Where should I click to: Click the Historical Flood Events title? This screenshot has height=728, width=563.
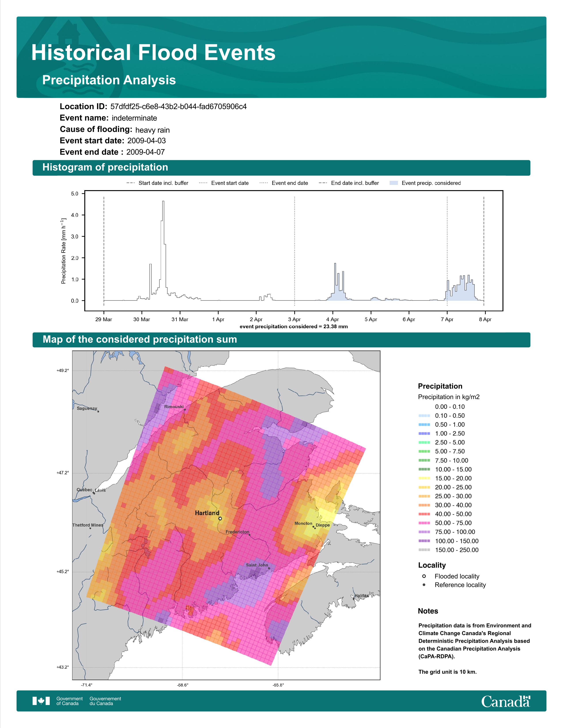pyautogui.click(x=153, y=53)
